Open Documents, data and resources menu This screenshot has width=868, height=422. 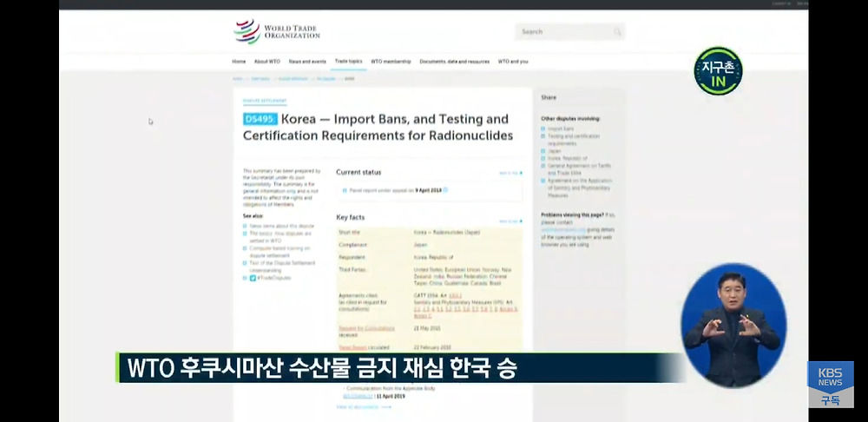click(454, 62)
